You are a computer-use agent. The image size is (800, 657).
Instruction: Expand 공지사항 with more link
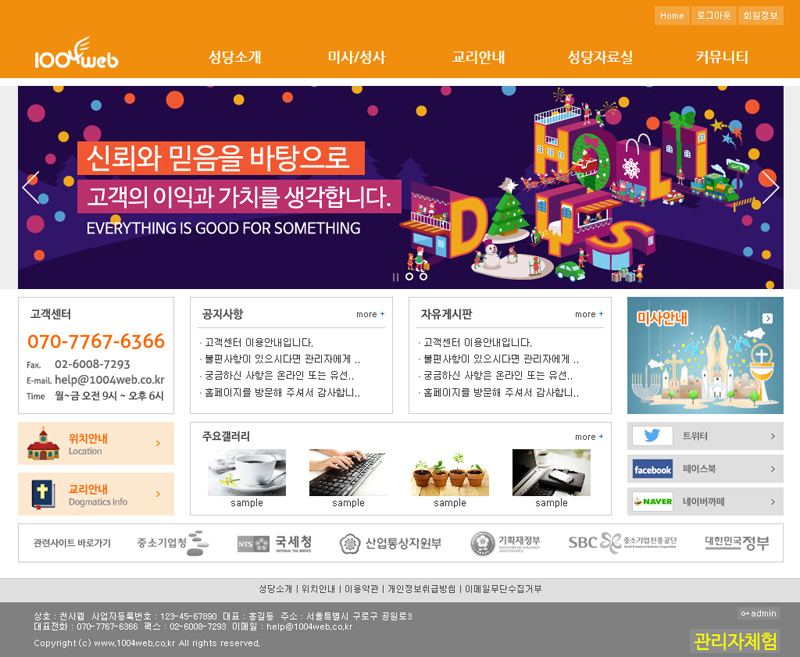[x=370, y=314]
